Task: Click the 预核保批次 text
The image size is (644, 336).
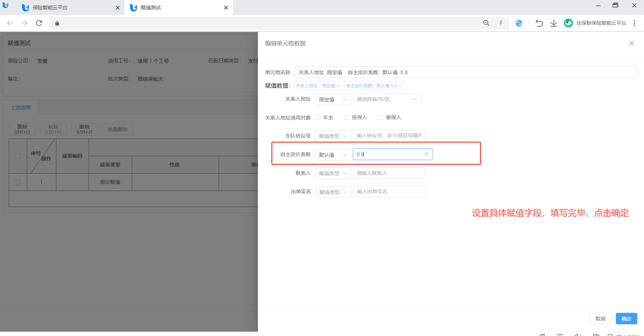Action: [x=150, y=79]
